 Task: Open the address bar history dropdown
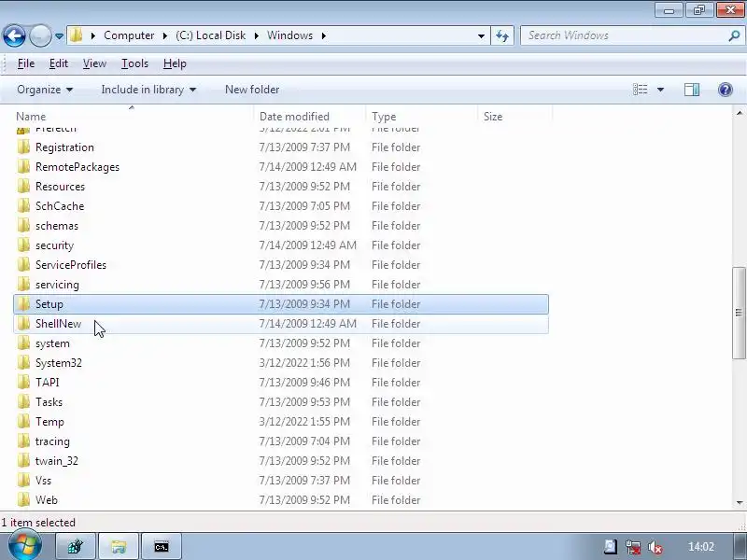(481, 35)
